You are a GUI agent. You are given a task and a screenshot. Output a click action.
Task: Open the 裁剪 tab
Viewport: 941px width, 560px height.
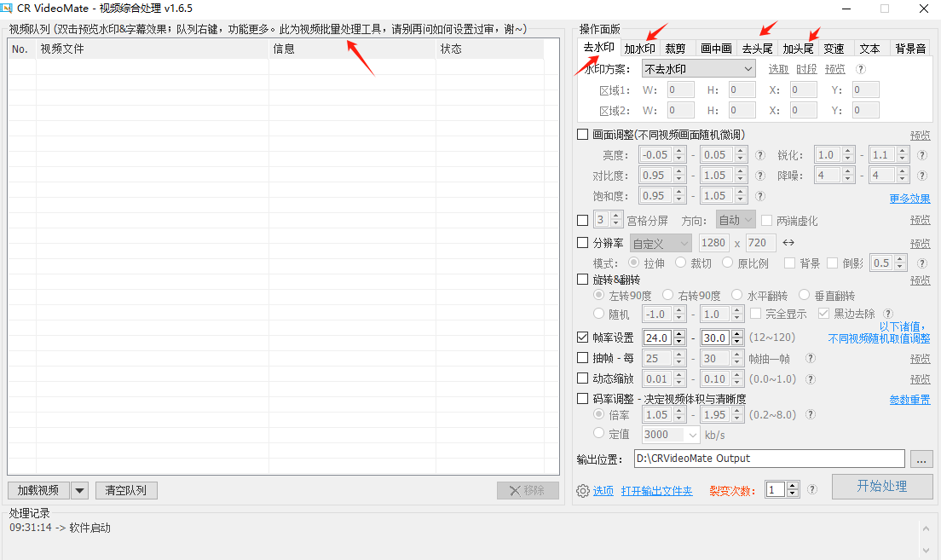click(675, 49)
